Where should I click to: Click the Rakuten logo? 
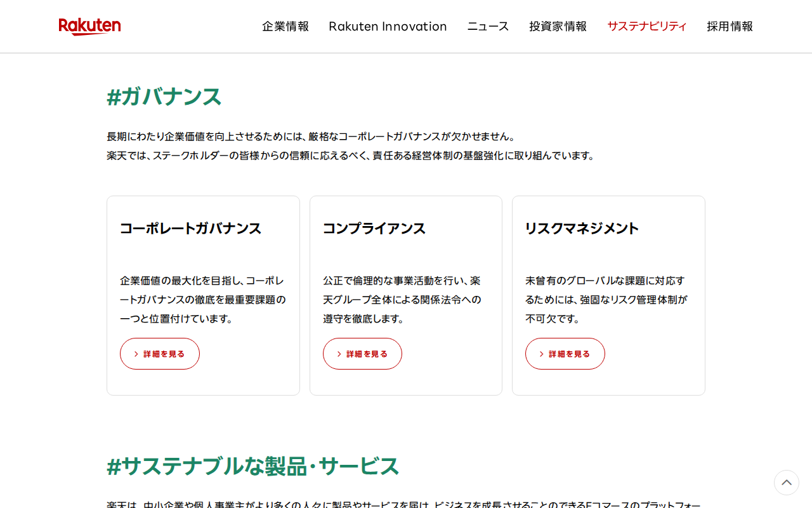(x=89, y=26)
